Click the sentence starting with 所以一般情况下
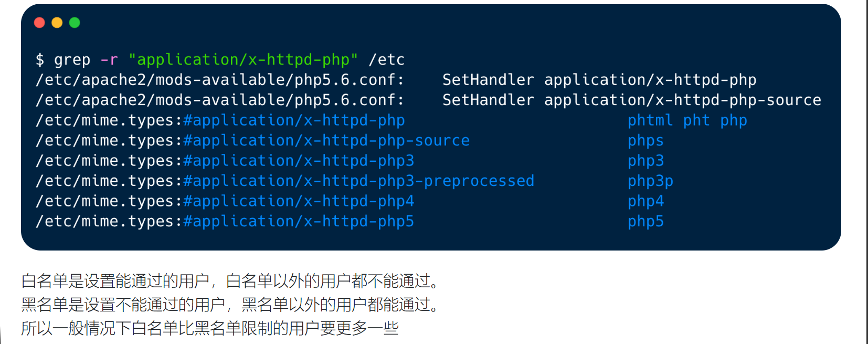This screenshot has width=868, height=344. click(x=210, y=328)
